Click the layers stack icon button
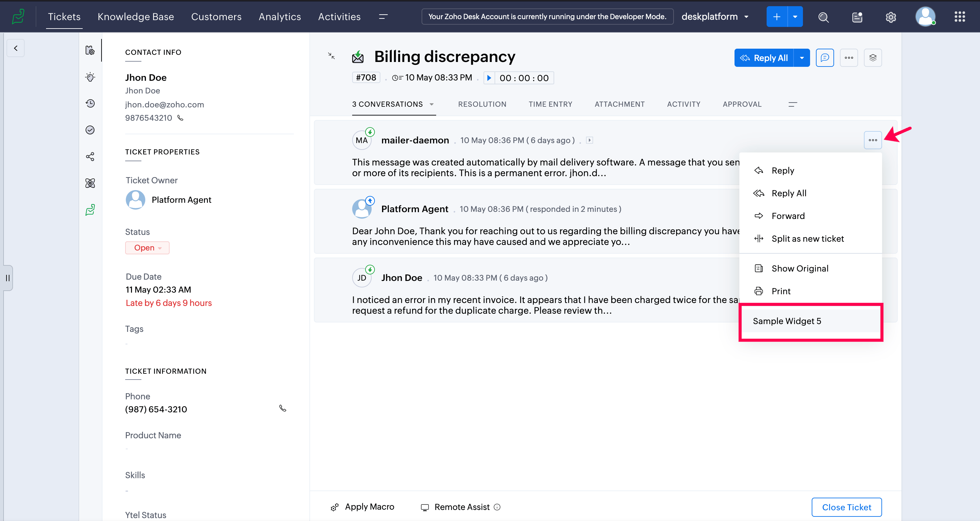Viewport: 980px width, 521px height. click(873, 58)
